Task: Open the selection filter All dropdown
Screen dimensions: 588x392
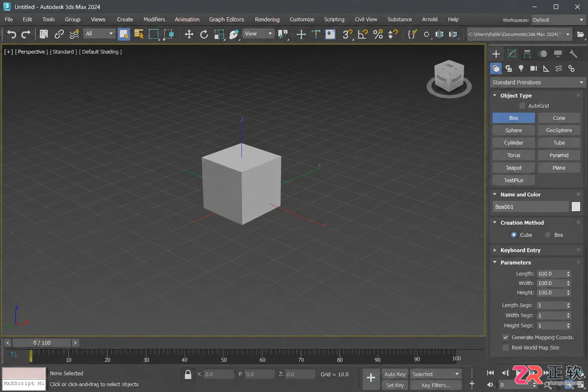Action: tap(99, 33)
